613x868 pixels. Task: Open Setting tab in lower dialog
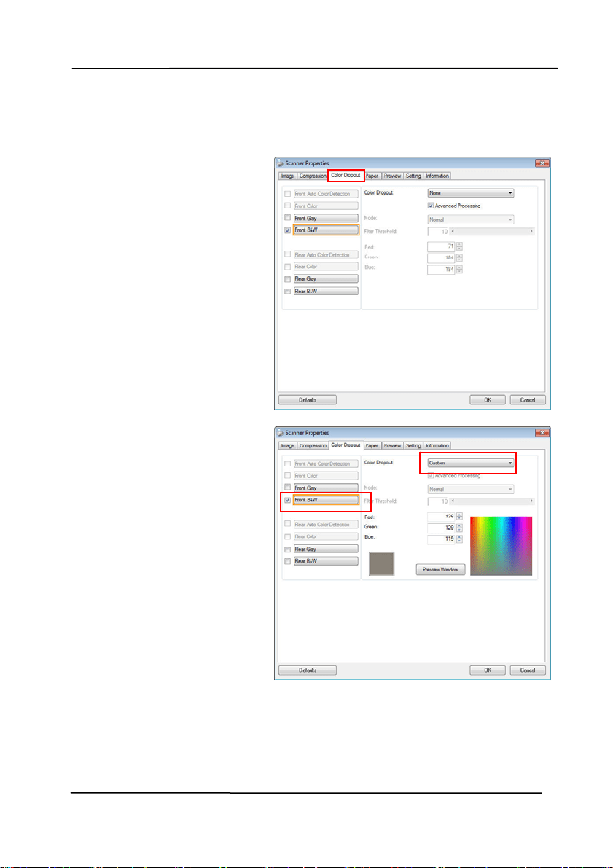click(413, 445)
